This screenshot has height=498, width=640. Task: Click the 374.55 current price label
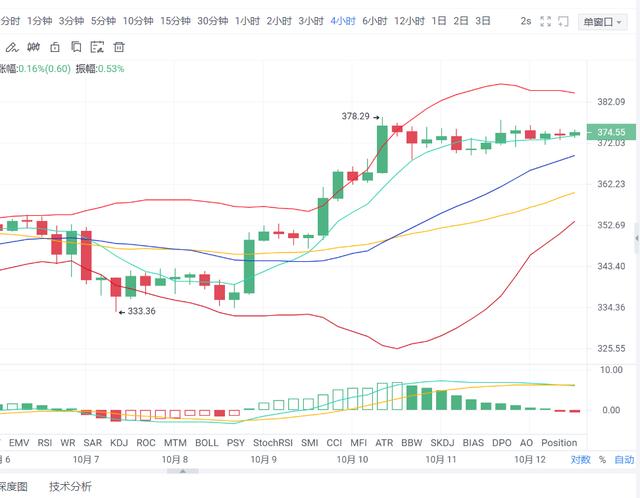point(611,132)
